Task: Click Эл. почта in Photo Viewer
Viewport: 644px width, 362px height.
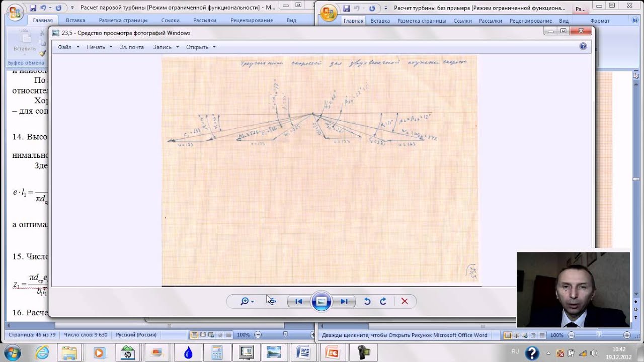Action: (132, 47)
